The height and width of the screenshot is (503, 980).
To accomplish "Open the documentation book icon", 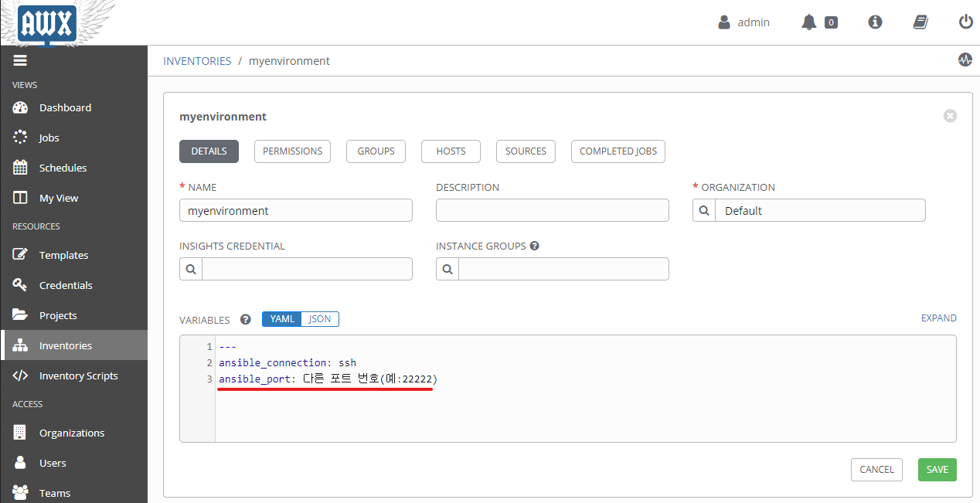I will (920, 22).
